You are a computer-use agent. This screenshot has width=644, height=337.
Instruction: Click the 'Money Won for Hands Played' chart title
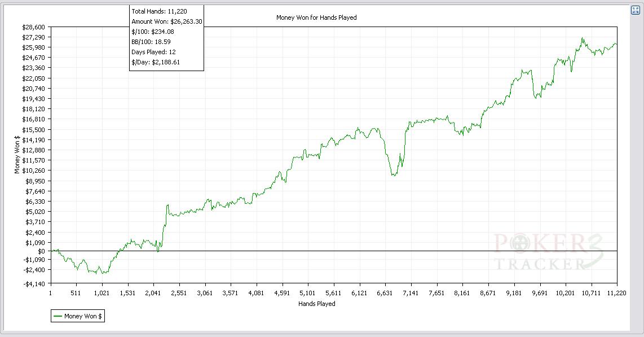coord(316,17)
